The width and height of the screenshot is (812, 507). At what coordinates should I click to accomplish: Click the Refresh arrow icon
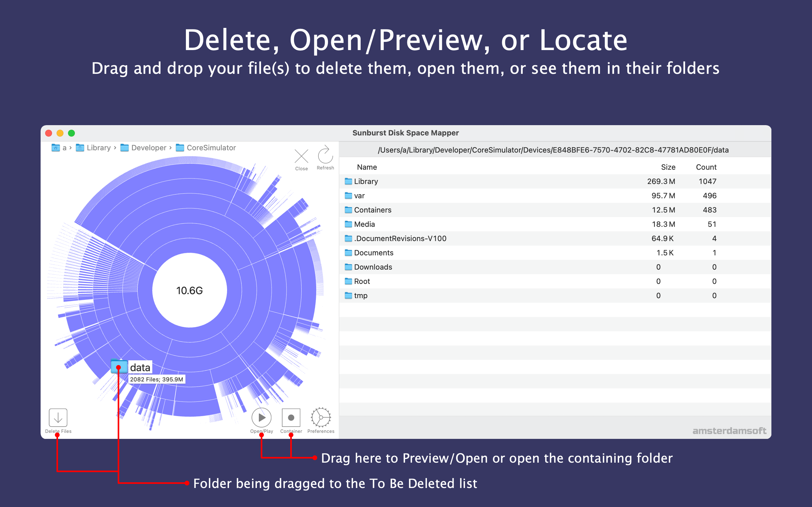point(325,155)
